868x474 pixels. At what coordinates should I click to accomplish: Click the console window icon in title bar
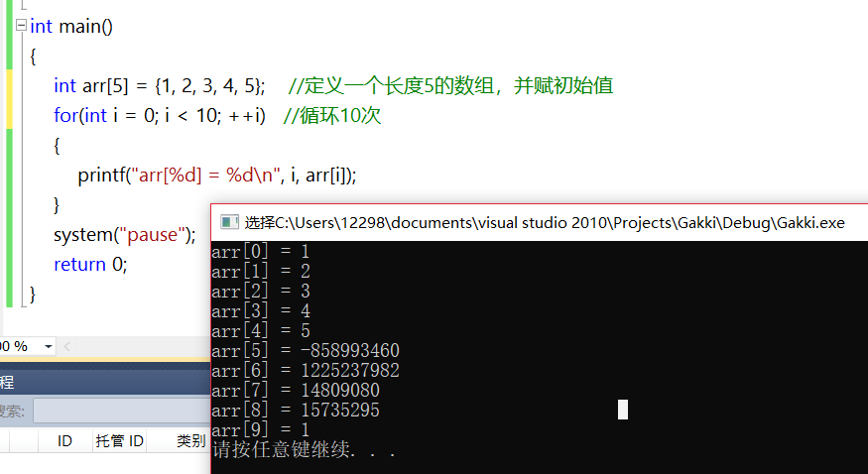click(229, 222)
